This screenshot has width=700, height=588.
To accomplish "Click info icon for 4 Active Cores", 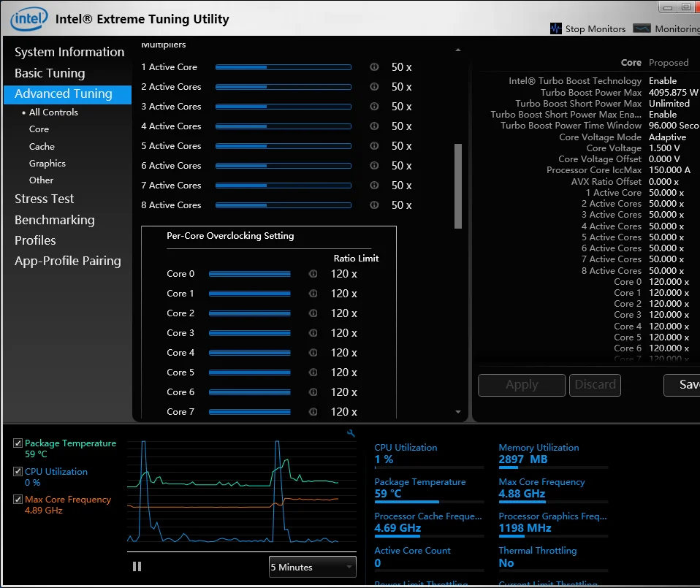I will pos(374,126).
